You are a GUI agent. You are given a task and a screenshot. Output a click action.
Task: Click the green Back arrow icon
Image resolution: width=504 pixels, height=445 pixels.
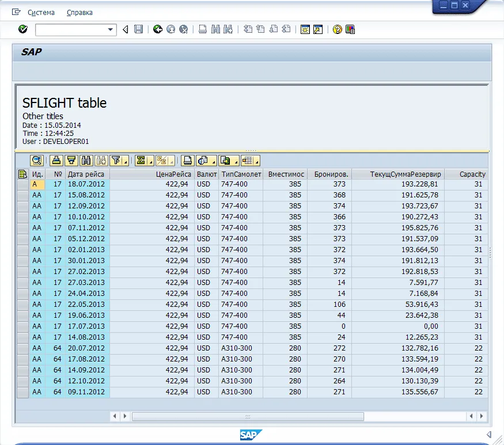point(157,29)
